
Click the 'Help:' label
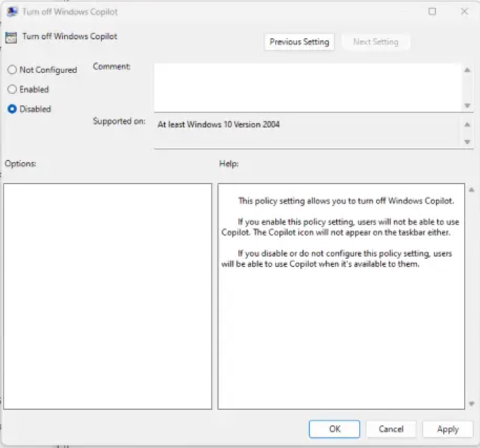(228, 164)
